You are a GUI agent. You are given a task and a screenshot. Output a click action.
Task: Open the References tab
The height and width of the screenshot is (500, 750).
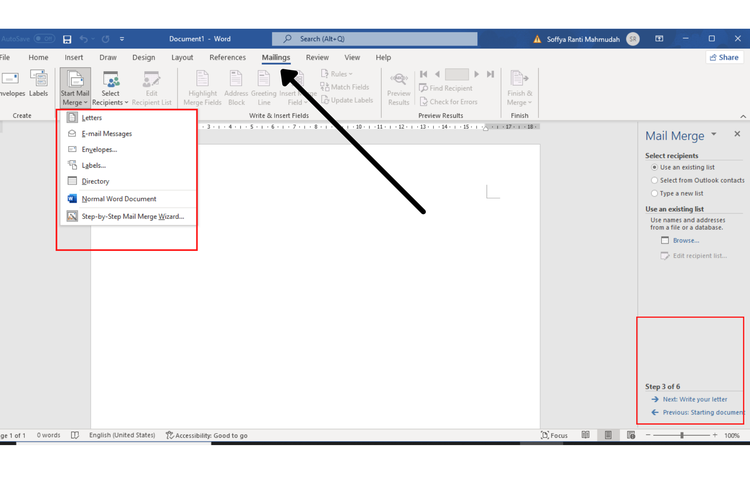tap(228, 57)
